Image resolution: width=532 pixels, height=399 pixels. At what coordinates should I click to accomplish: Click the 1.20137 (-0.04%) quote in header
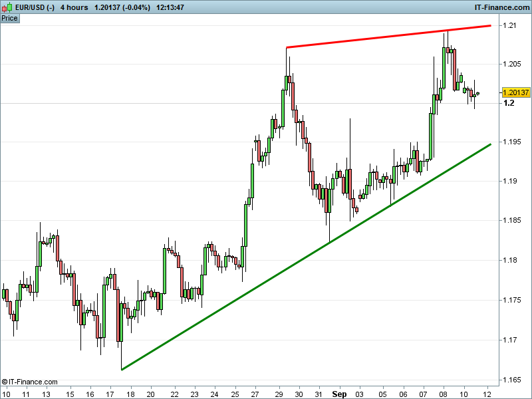[x=122, y=7]
